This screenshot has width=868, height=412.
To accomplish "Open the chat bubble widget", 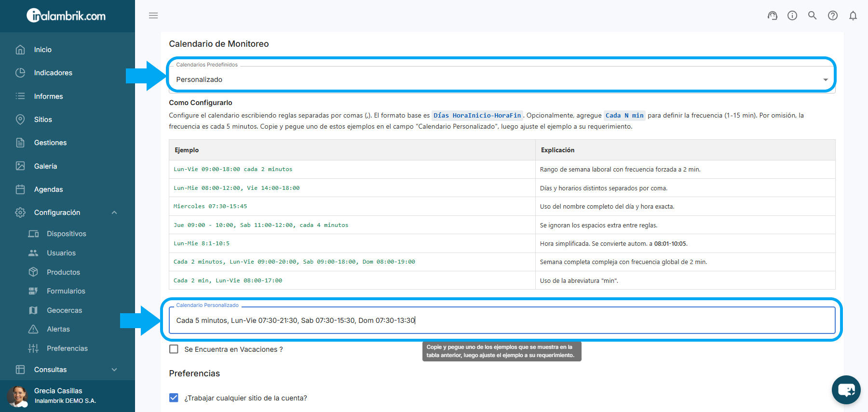I will coord(846,390).
